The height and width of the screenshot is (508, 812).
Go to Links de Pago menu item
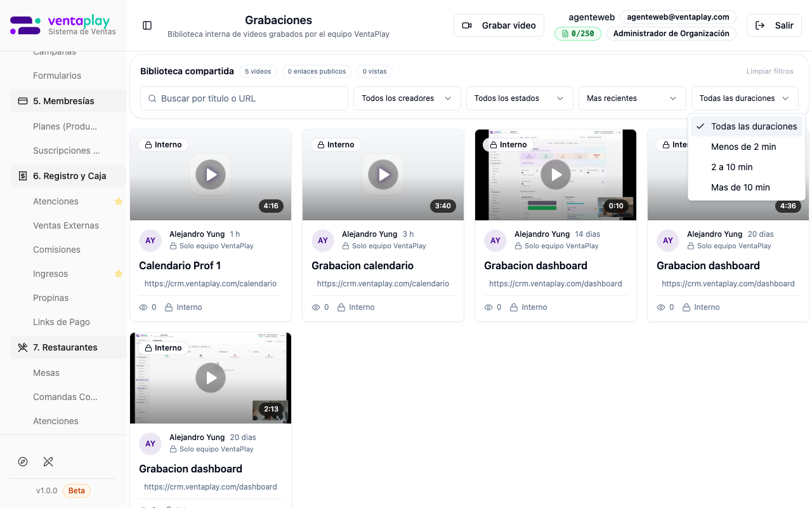point(62,322)
